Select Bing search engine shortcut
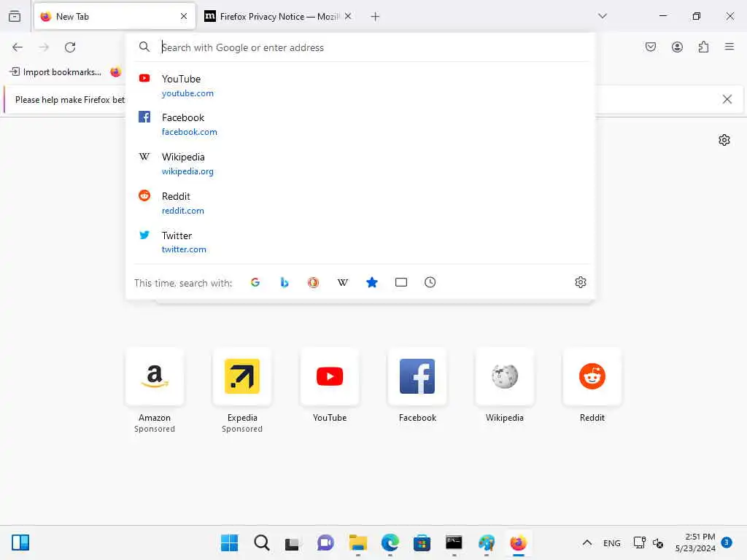 [285, 282]
